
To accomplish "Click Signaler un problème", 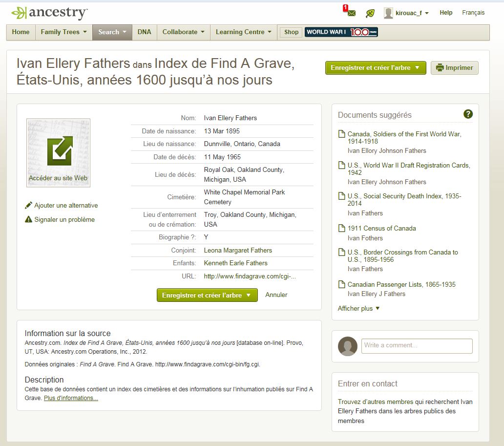I will coord(64,219).
